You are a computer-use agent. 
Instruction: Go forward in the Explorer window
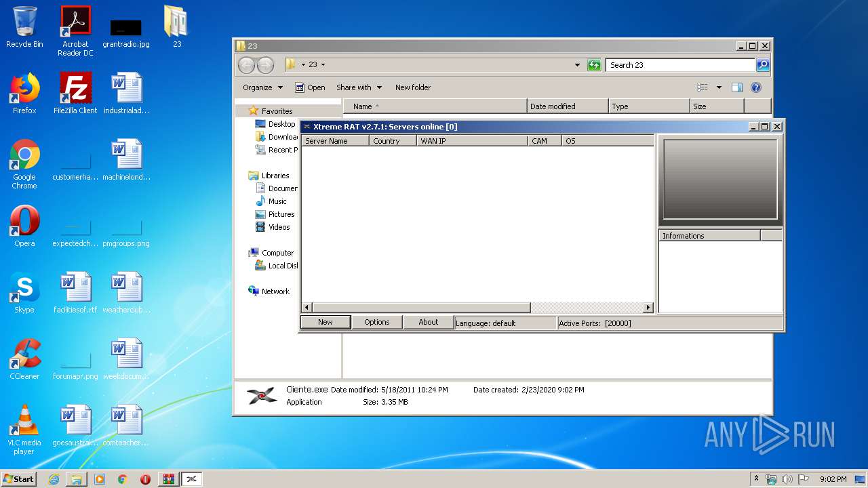click(266, 65)
